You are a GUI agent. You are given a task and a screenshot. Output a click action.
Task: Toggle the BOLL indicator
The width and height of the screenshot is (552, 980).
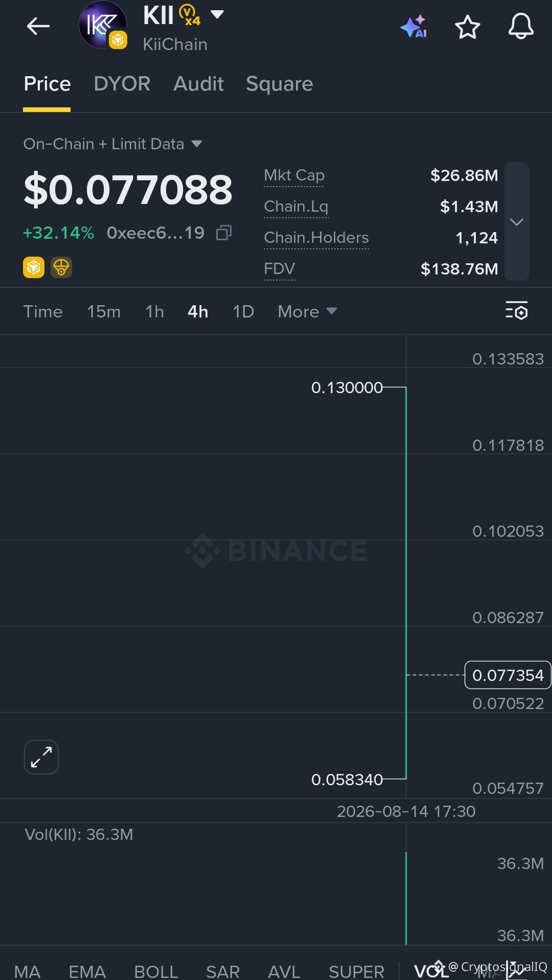[x=156, y=971]
